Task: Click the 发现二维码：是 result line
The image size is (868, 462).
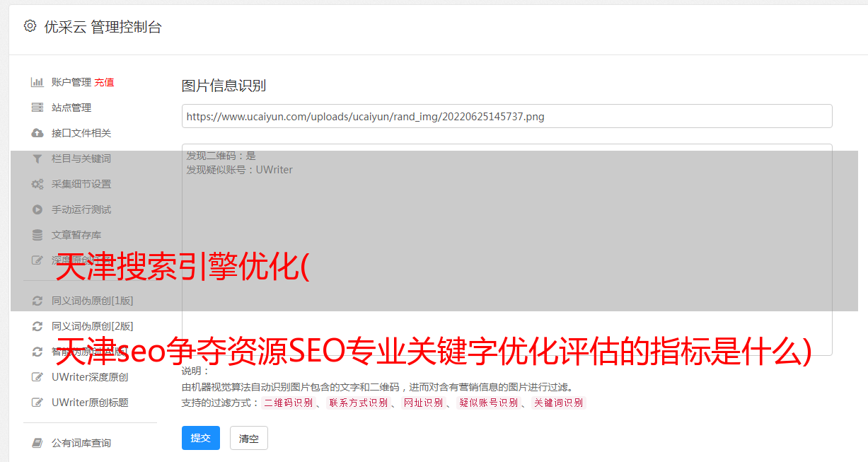Action: [x=221, y=156]
